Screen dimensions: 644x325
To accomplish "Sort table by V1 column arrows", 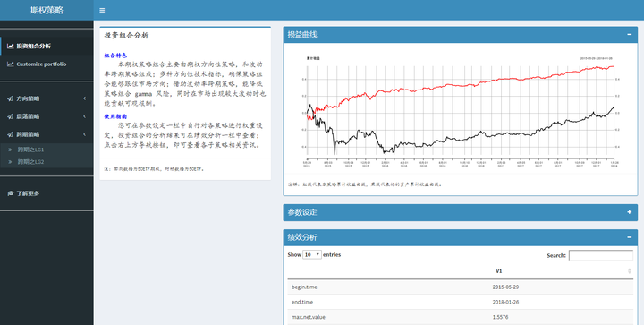I will tap(629, 271).
